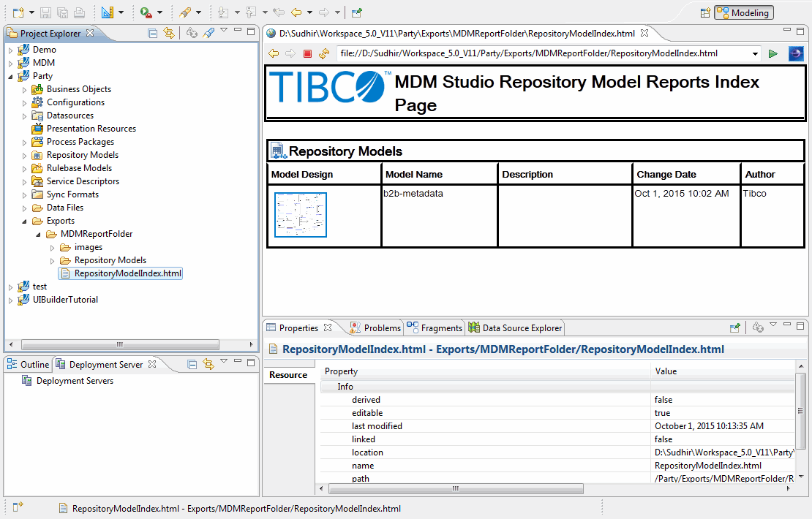
Task: Click browser Back arrow in editor
Action: tap(274, 53)
